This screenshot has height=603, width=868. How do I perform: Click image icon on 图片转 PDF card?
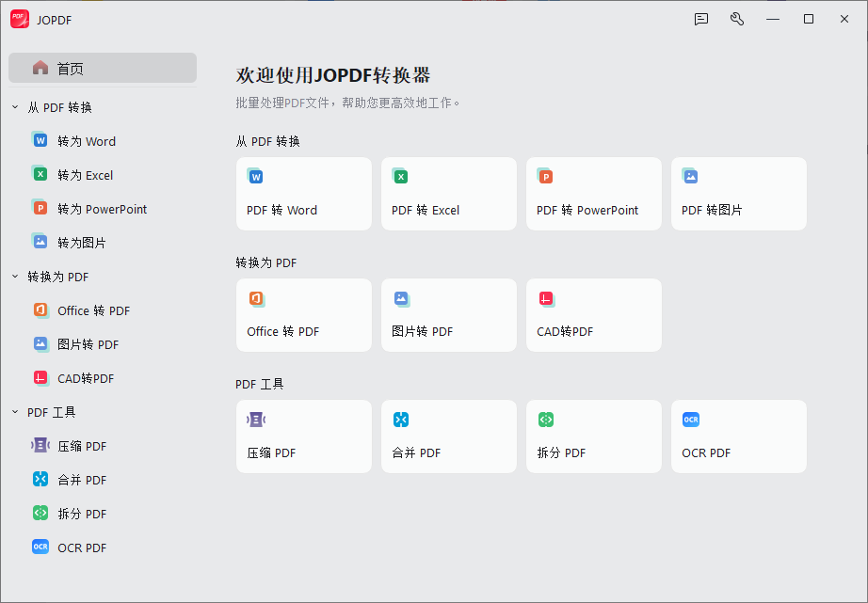(x=401, y=299)
